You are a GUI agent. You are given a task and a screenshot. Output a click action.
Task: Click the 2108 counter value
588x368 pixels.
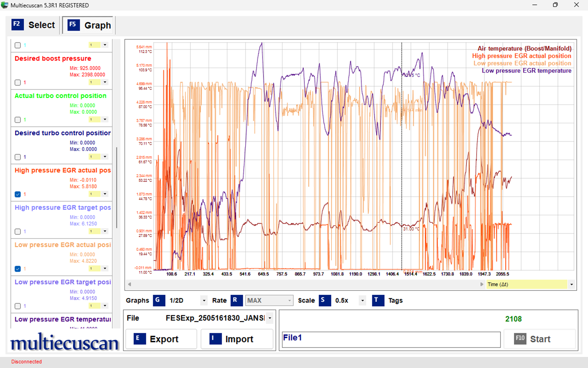pyautogui.click(x=513, y=319)
